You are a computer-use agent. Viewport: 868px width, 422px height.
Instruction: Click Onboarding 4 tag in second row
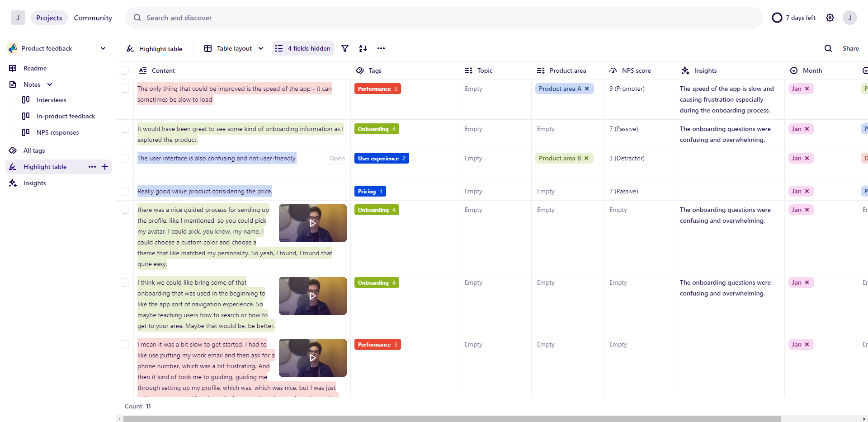pos(377,129)
